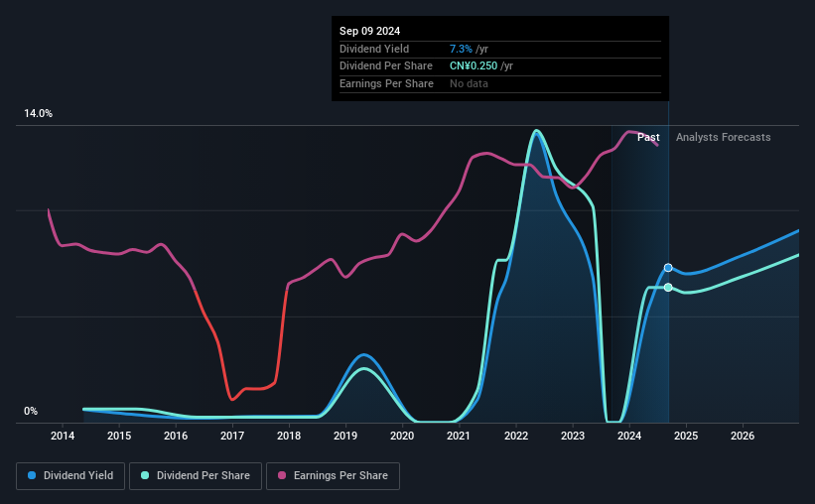This screenshot has height=504, width=815.
Task: Click the 2020 x-axis year label
Action: coord(402,436)
